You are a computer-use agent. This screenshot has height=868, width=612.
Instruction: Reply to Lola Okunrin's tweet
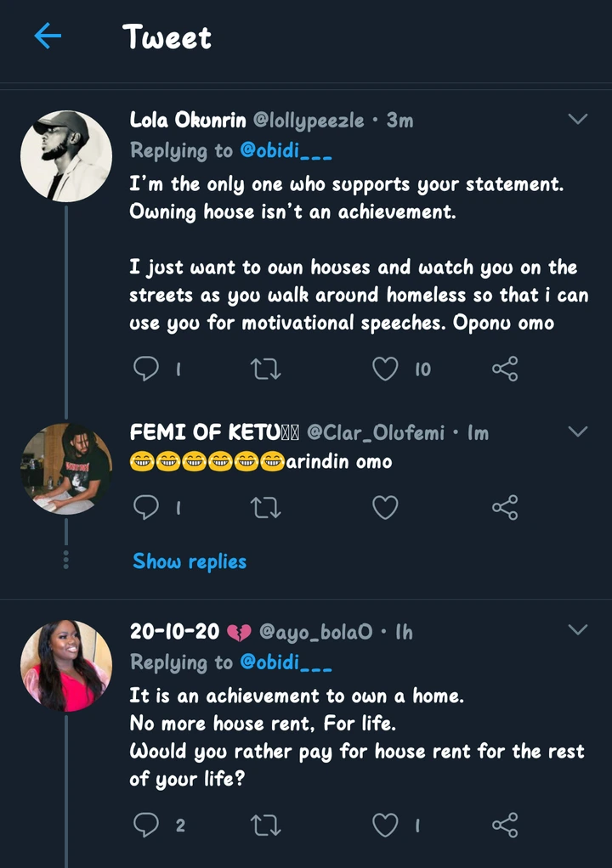tap(146, 369)
